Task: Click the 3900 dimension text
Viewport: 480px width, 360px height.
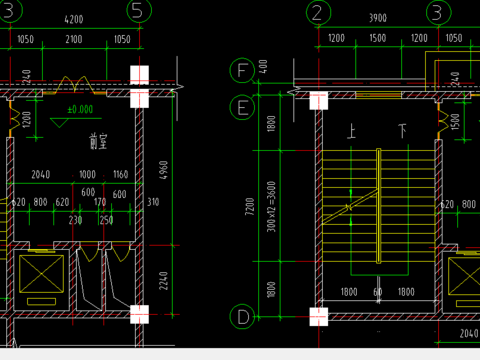Action: [x=378, y=18]
